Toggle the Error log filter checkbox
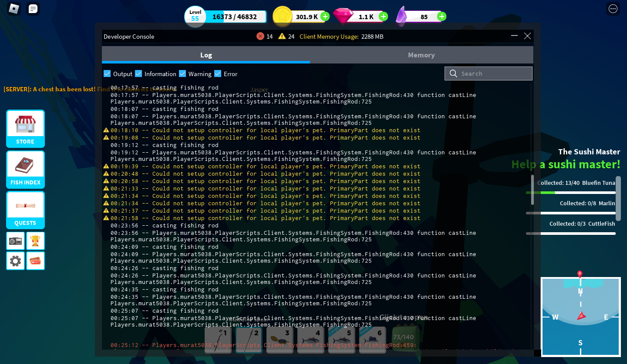 tap(218, 73)
